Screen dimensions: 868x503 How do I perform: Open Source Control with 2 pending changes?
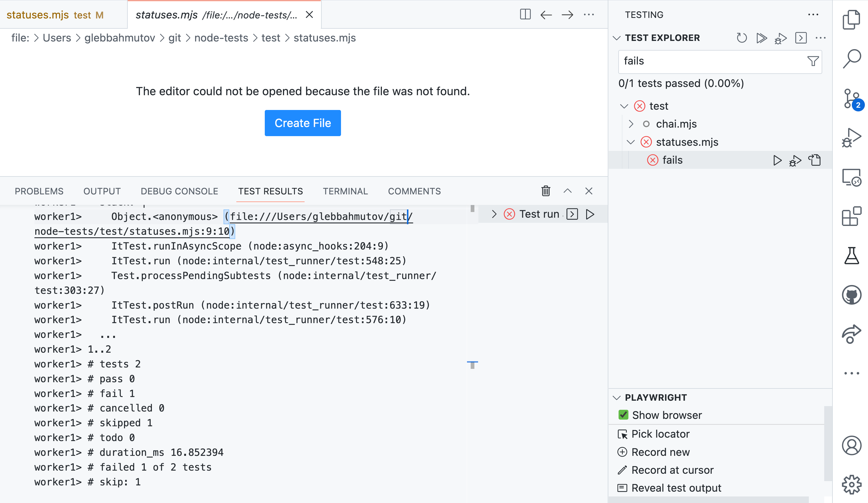click(852, 99)
